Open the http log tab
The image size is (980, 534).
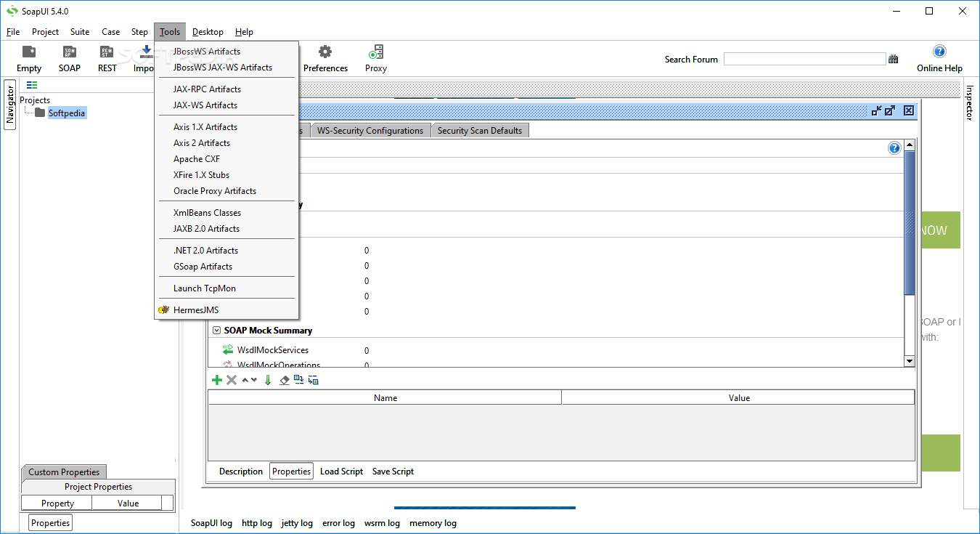(257, 523)
